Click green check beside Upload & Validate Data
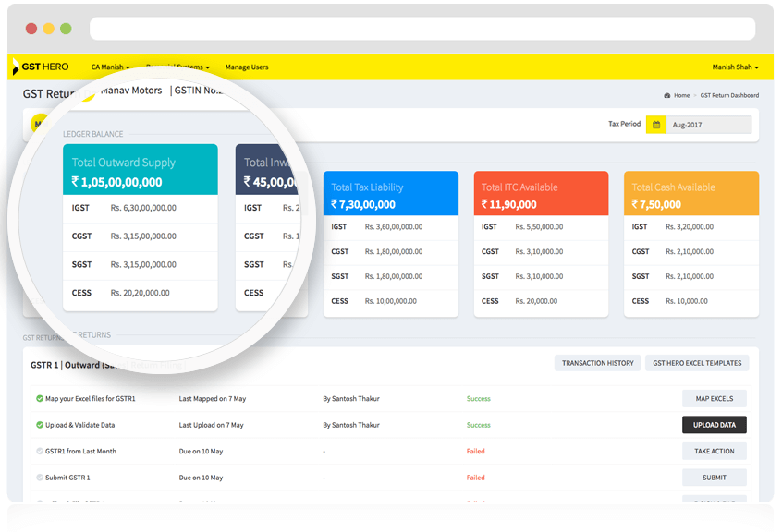Screen dimensions: 782x532 pos(40,425)
